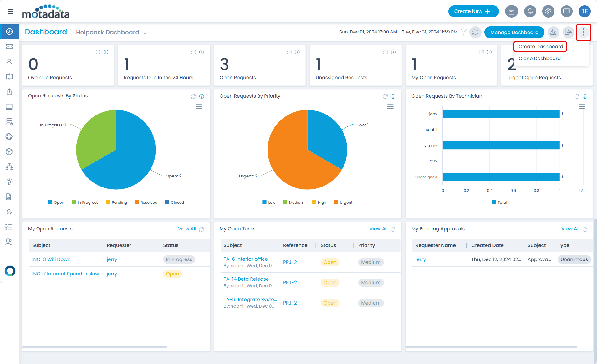Toggle Open legend item in status chart
The image size is (597, 364).
click(x=56, y=203)
